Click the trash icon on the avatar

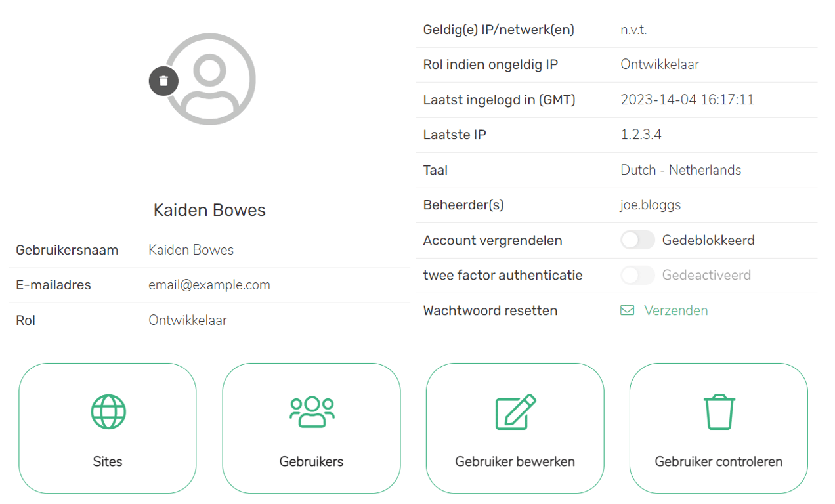click(x=163, y=81)
